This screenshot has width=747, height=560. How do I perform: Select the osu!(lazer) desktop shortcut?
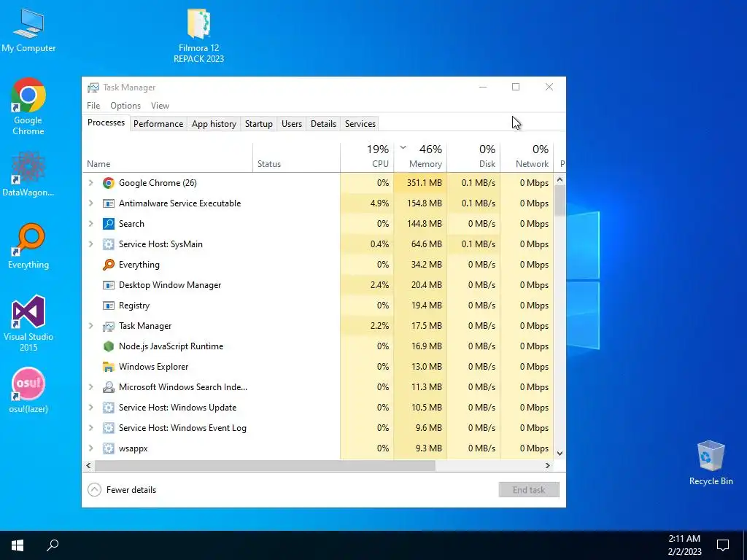tap(28, 391)
